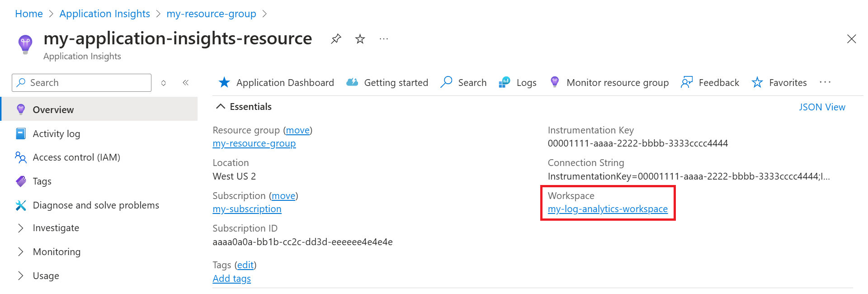
Task: Open toolbar overflow ellipsis menu
Action: point(825,82)
